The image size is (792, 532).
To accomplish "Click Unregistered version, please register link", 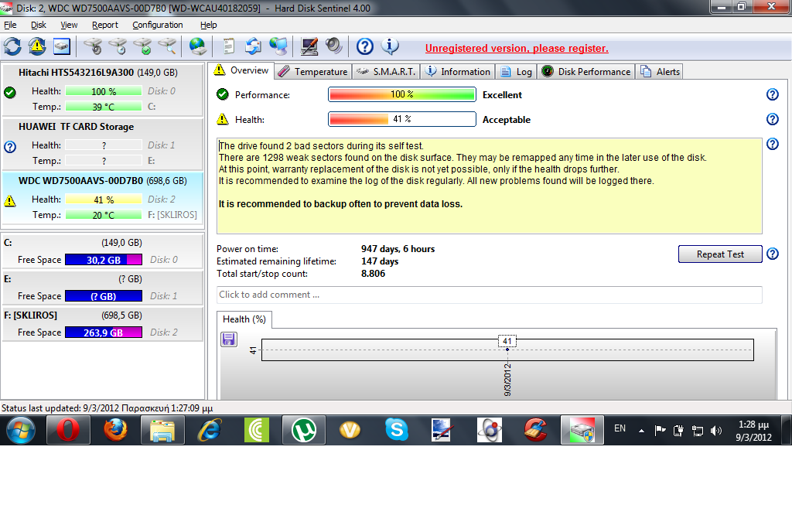I will [x=516, y=49].
